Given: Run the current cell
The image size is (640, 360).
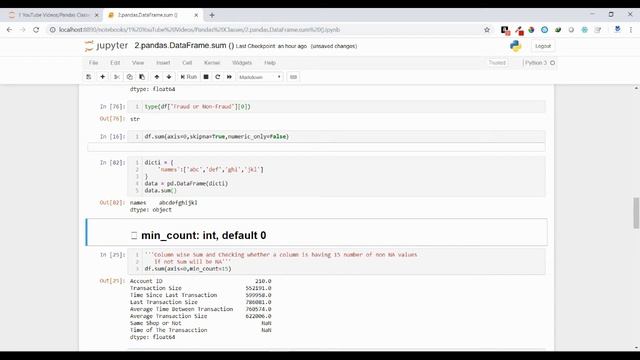Looking at the screenshot, I should pyautogui.click(x=189, y=77).
